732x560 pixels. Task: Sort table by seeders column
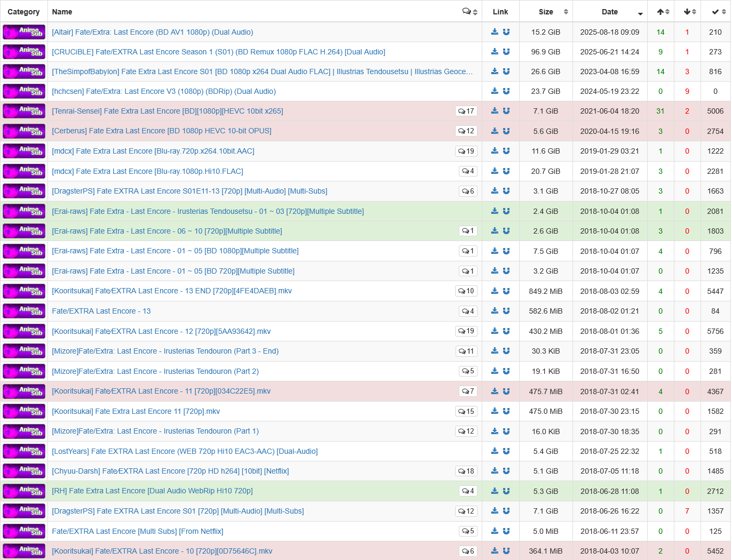point(661,12)
